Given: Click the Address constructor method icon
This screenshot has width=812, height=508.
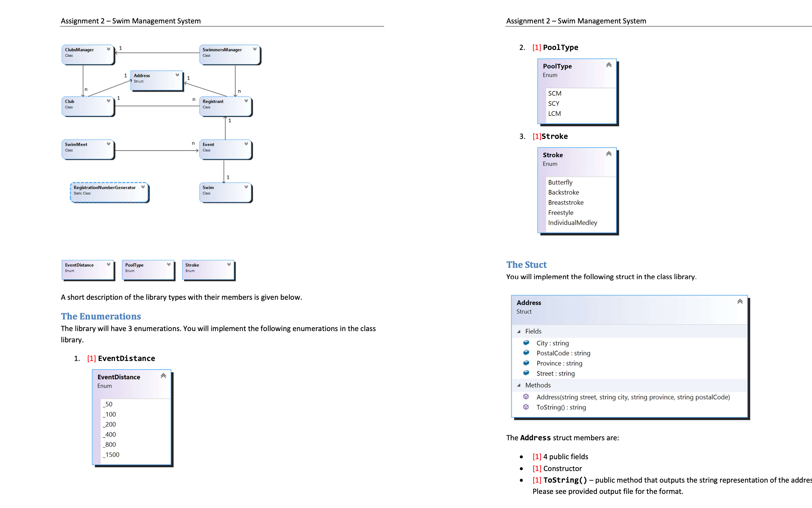Looking at the screenshot, I should (526, 397).
